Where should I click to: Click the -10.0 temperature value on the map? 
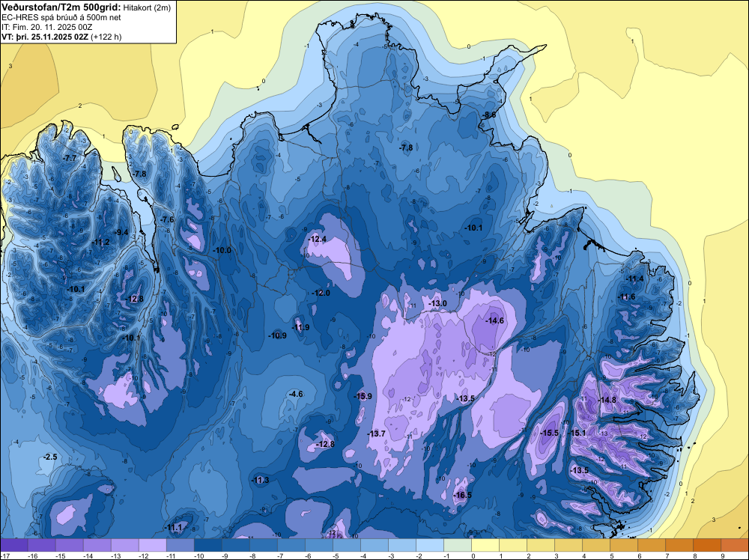pos(222,250)
